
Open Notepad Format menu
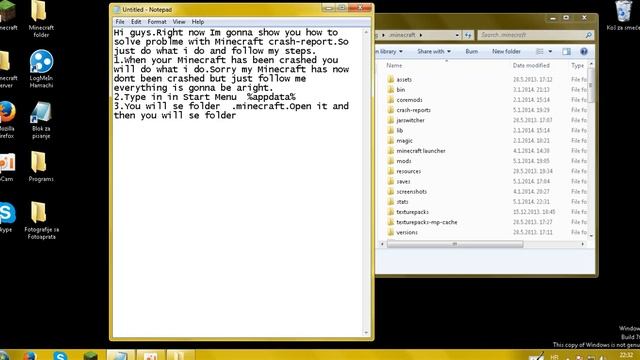[157, 22]
